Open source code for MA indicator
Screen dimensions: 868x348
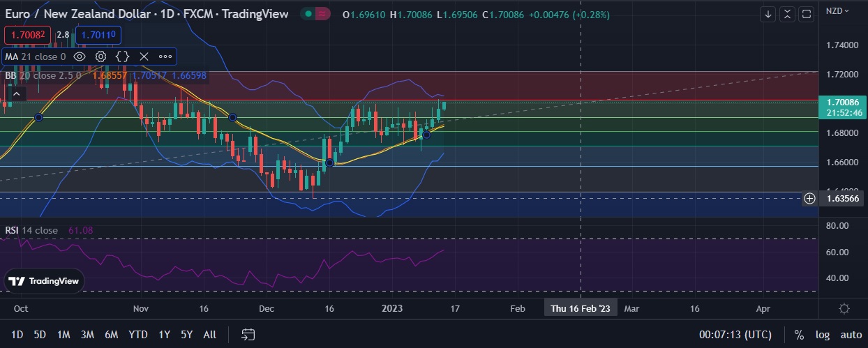click(122, 56)
